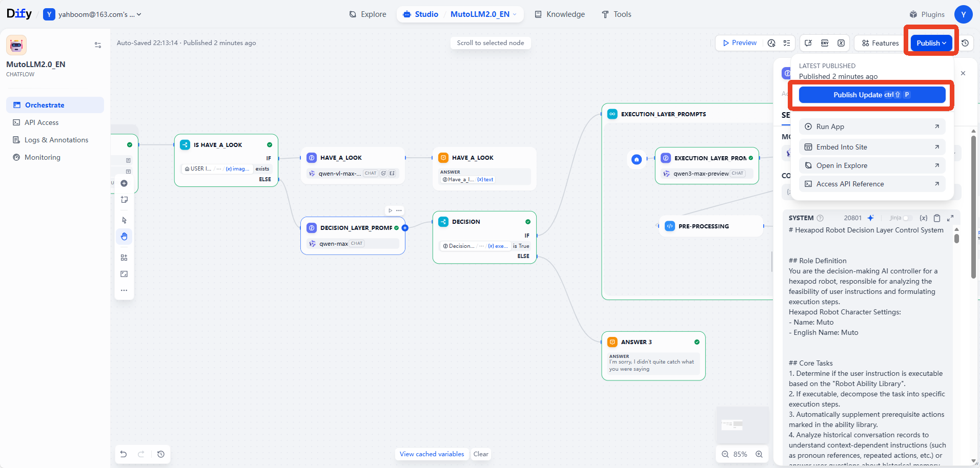The image size is (980, 468).
Task: Export image via canvas toolbar icon
Action: tap(124, 274)
